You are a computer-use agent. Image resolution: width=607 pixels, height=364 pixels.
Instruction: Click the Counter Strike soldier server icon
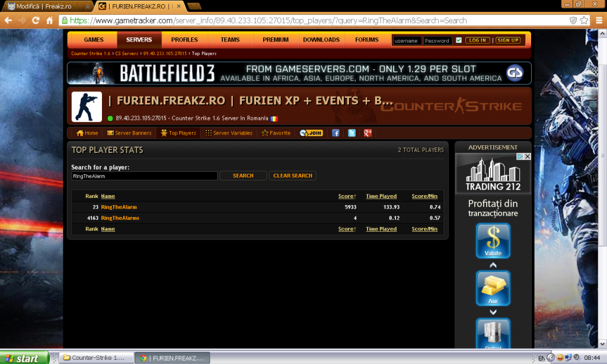tap(87, 107)
